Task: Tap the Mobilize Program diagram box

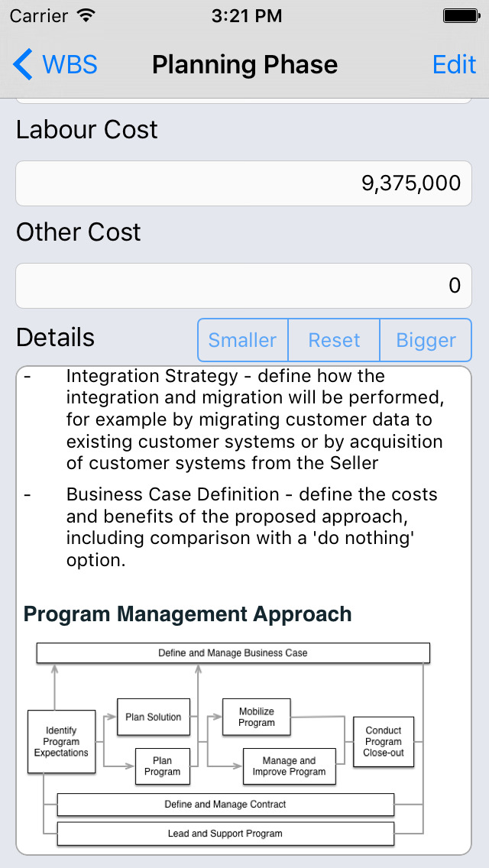Action: pyautogui.click(x=257, y=717)
